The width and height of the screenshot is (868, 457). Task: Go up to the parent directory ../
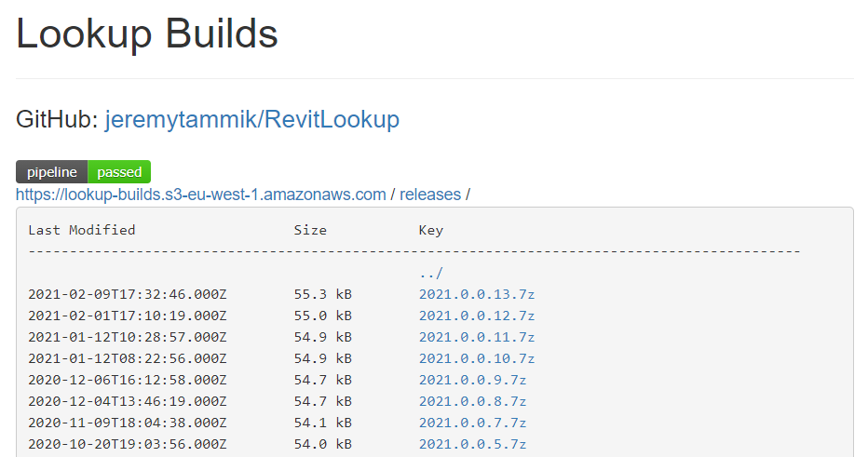[x=430, y=274]
